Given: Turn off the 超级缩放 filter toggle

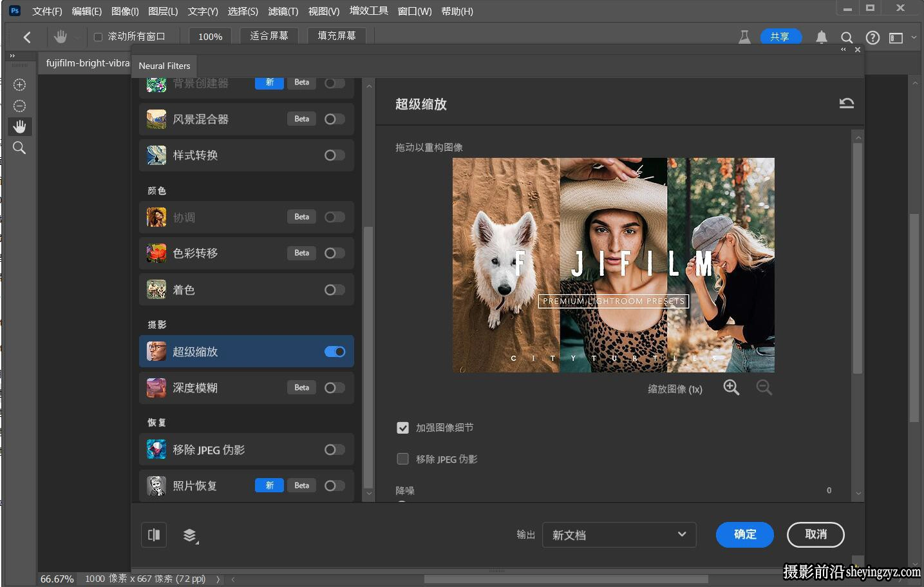Looking at the screenshot, I should point(335,352).
